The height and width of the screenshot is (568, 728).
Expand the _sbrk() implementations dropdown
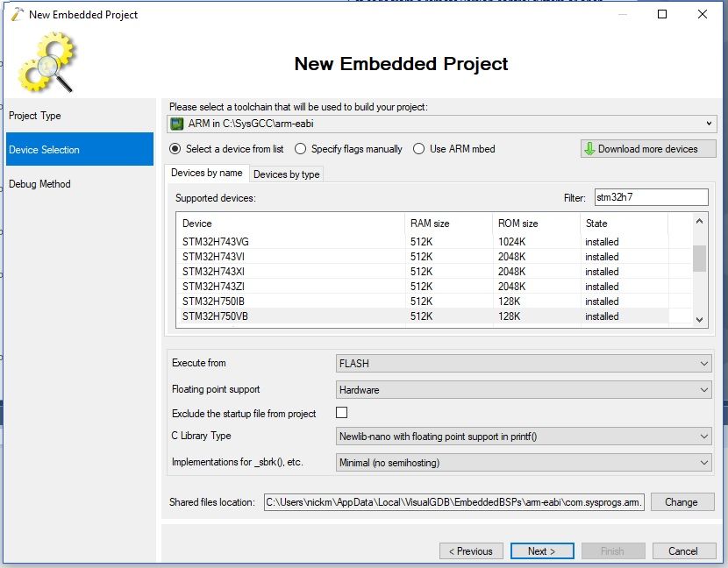(x=524, y=463)
